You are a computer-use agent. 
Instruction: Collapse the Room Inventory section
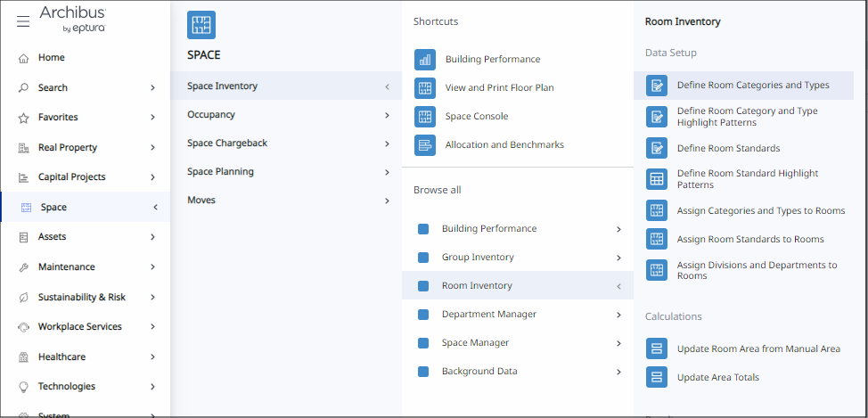click(x=618, y=286)
